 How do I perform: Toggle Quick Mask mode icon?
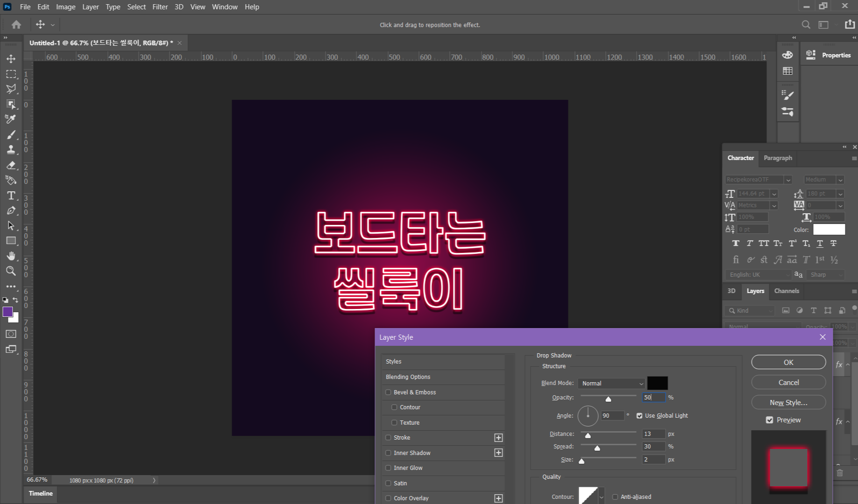click(x=11, y=334)
